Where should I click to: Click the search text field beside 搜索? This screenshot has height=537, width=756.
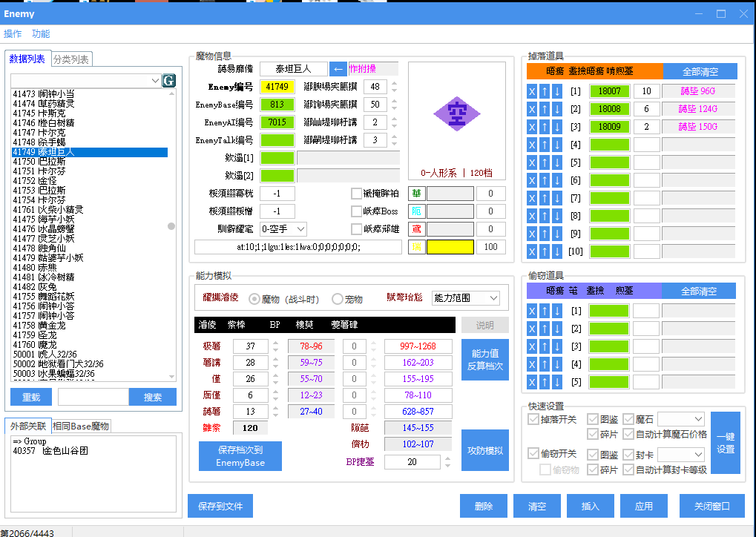93,397
